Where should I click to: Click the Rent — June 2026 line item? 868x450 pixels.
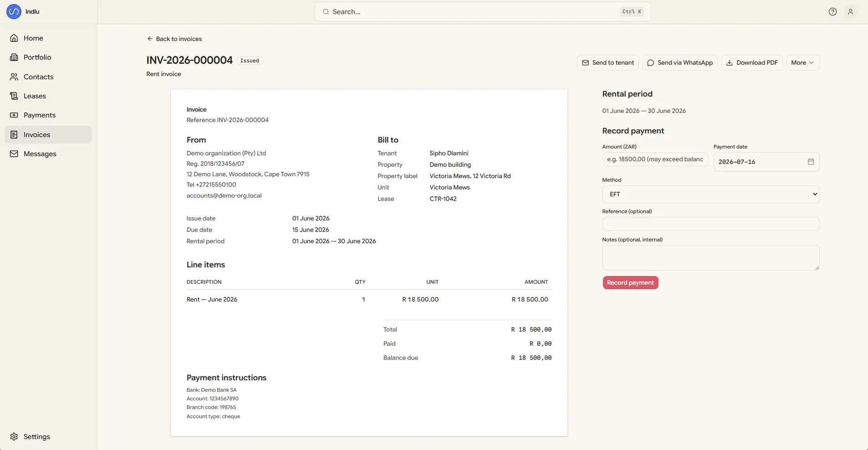coord(212,300)
